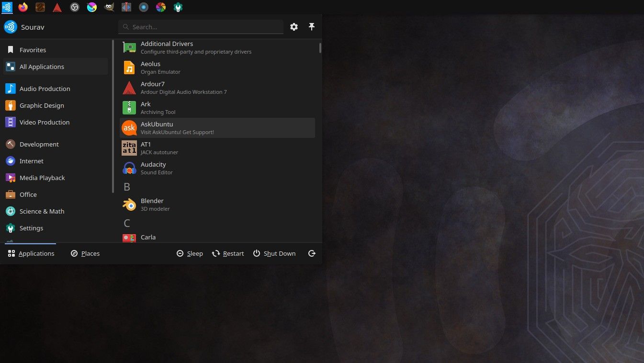644x363 pixels.
Task: Open the Audio Production category
Action: click(45, 89)
